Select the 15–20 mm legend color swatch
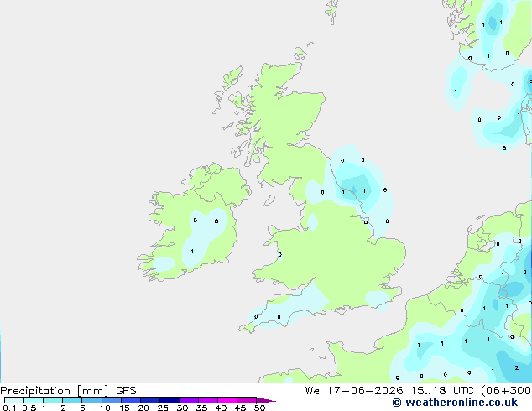This screenshot has width=532, height=411. (131, 400)
